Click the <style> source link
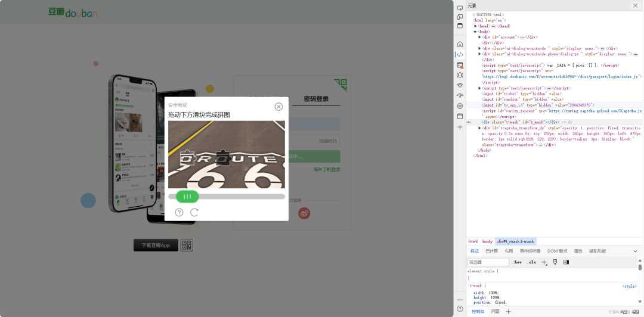The image size is (644, 317). pyautogui.click(x=629, y=286)
